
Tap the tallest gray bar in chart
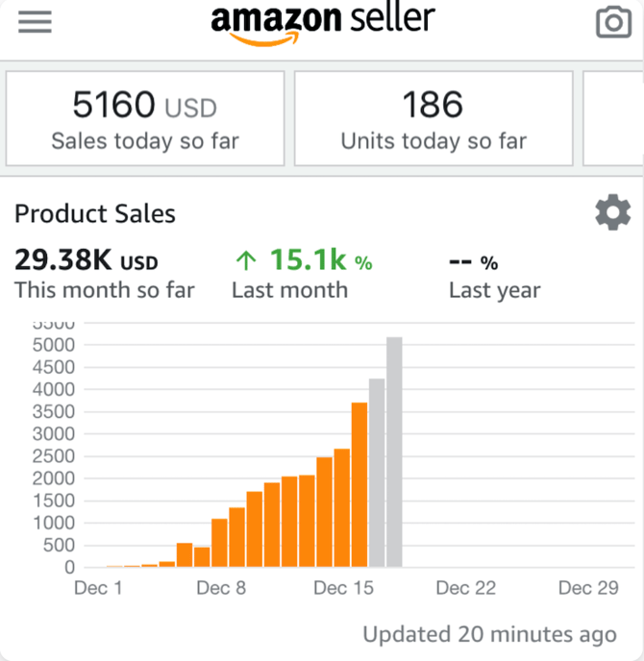(394, 452)
